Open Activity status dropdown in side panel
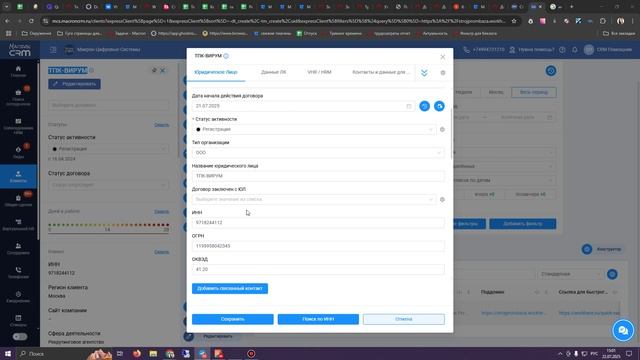640x360 pixels. [x=108, y=149]
